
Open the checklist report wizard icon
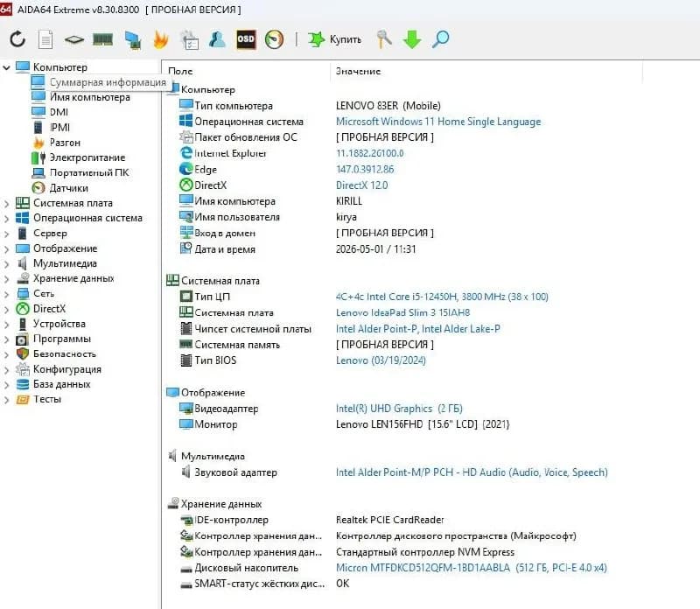click(189, 39)
